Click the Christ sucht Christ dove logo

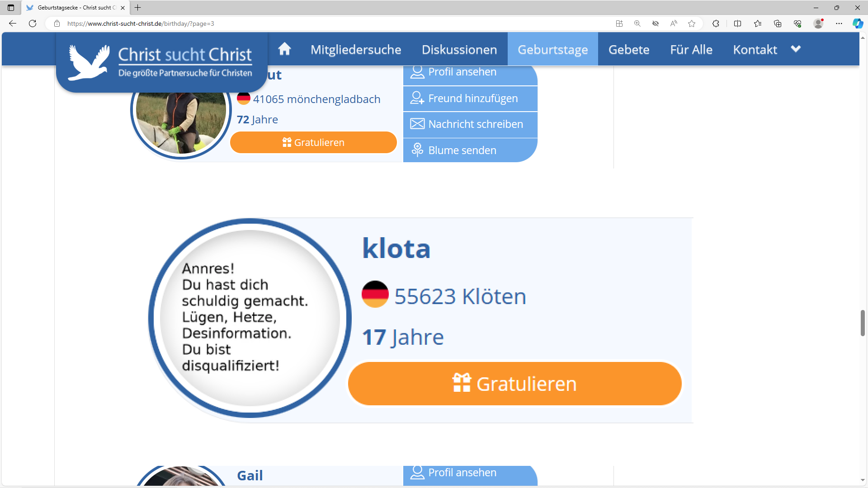point(89,62)
